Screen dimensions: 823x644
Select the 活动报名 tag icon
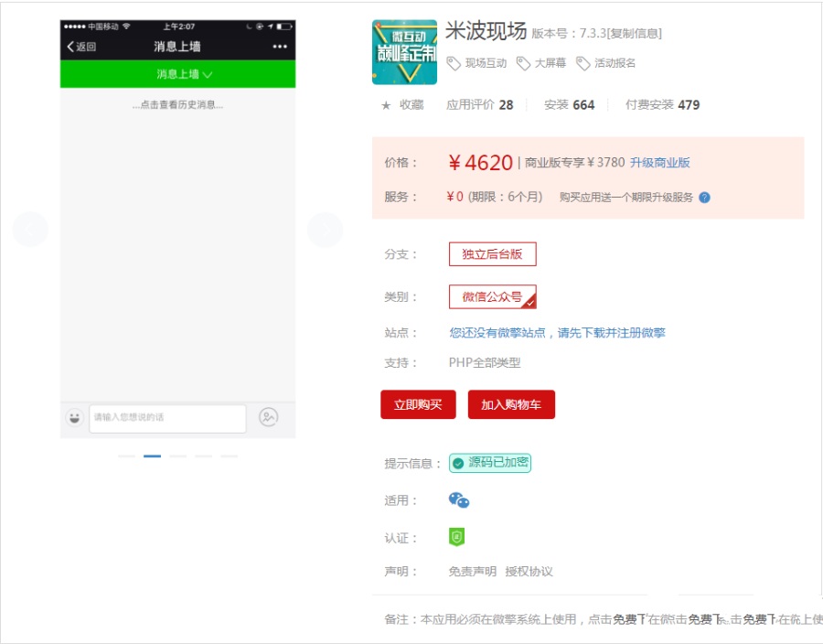point(584,61)
